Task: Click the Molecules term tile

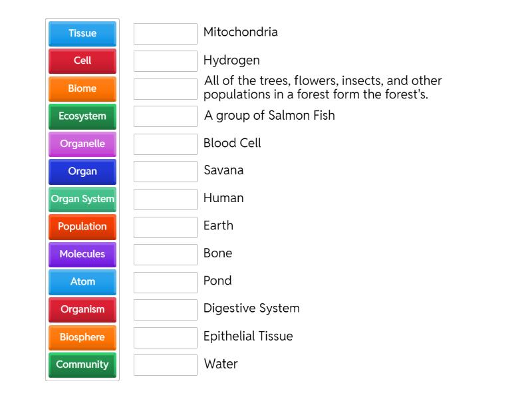Action: [x=82, y=254]
